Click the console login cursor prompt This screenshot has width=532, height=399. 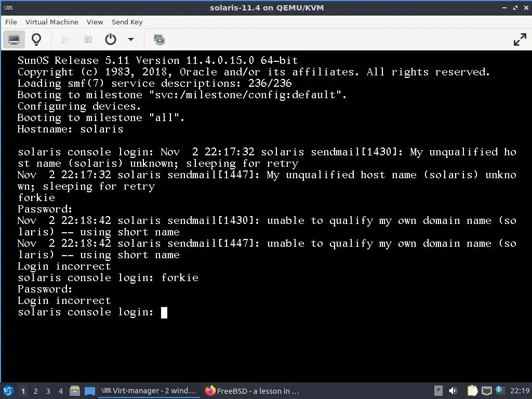pyautogui.click(x=164, y=312)
